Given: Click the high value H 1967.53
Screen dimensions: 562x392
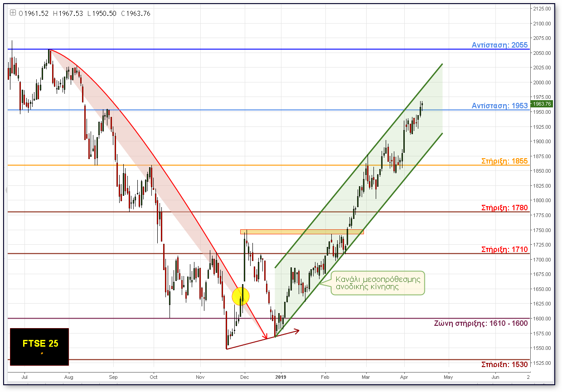Looking at the screenshot, I should 68,14.
